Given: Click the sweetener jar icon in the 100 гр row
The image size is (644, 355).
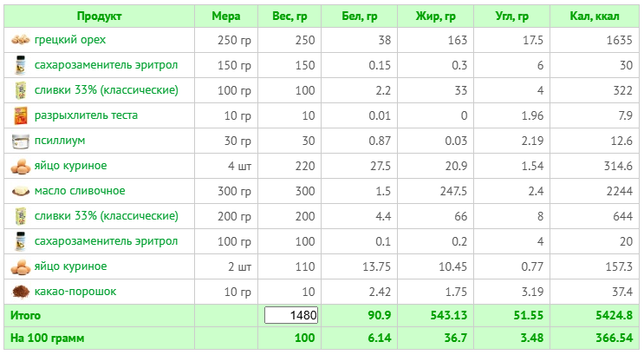Looking at the screenshot, I should tap(21, 241).
